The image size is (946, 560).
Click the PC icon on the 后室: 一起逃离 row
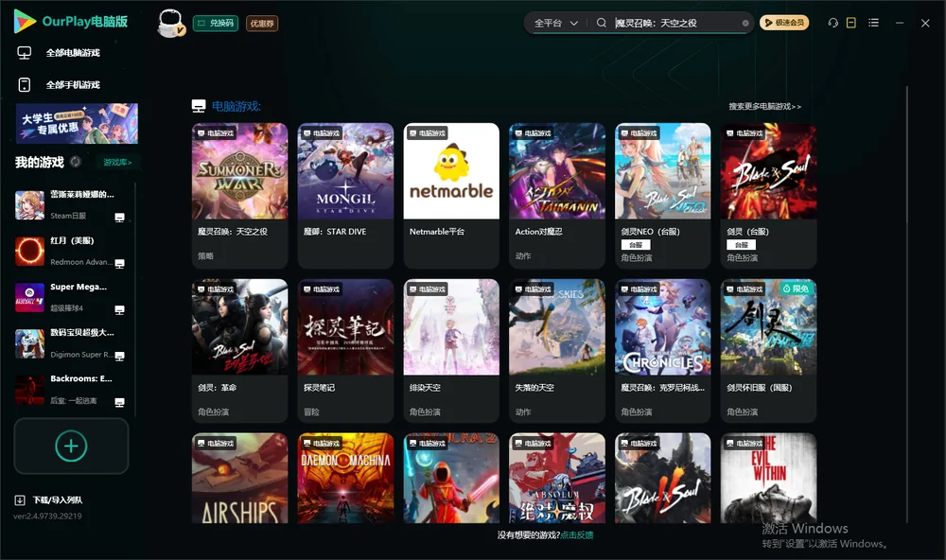(119, 403)
